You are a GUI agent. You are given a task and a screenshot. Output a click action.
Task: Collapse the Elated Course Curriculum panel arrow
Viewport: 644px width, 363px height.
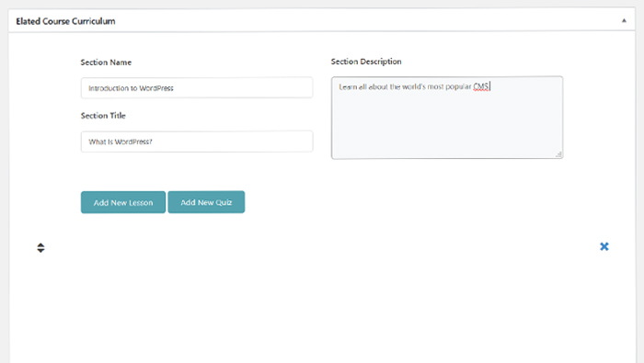point(624,20)
